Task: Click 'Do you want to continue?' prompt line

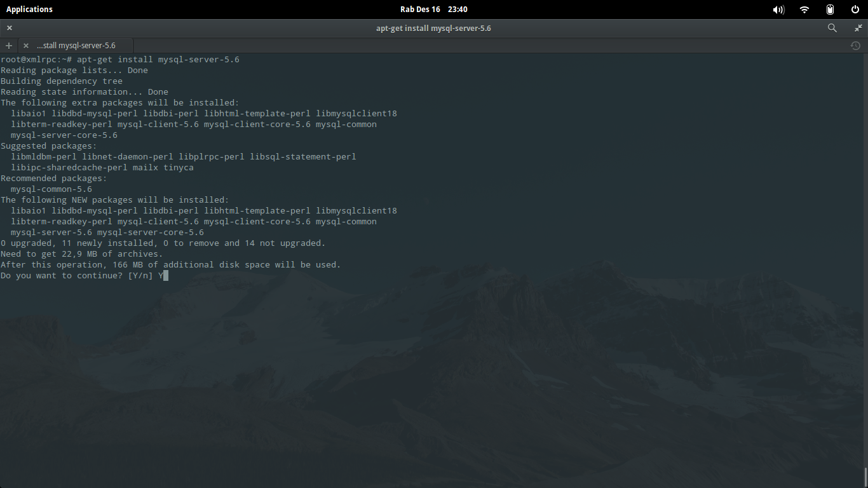Action: click(84, 276)
